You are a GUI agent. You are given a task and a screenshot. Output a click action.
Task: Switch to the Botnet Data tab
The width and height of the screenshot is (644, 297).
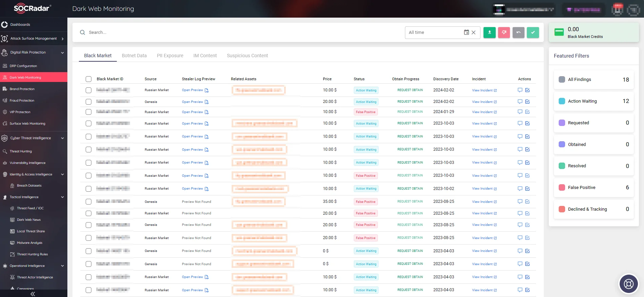click(x=134, y=56)
